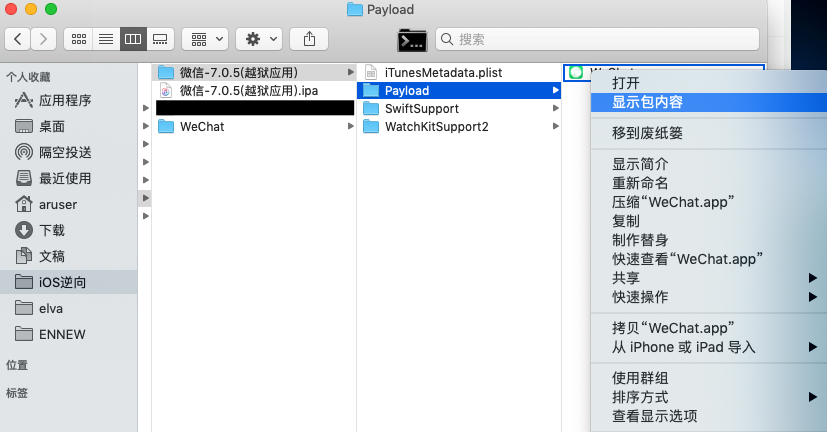Choose 打开 from context menu
Viewport: 827px width, 432px height.
[709, 83]
